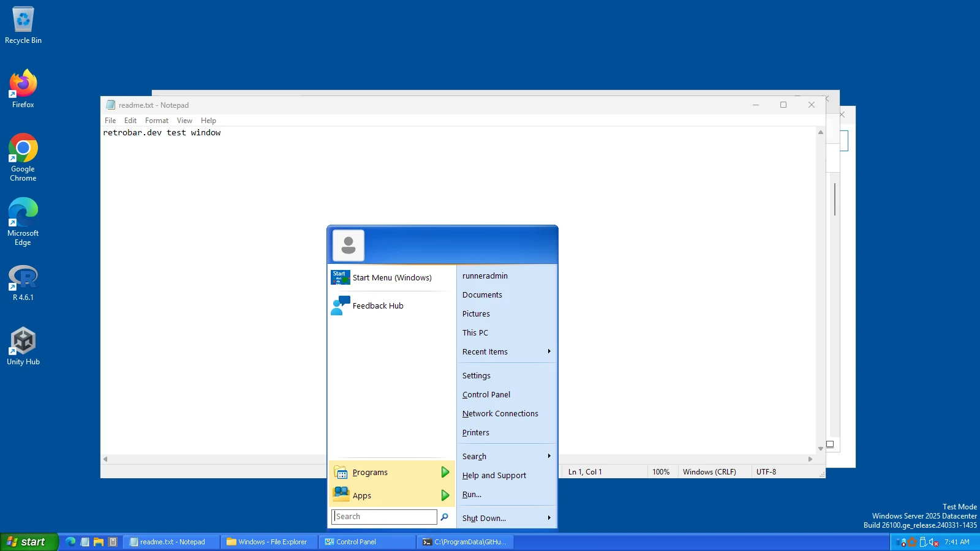Open Calculator icon in quick launch bar
980x551 pixels.
point(113,542)
